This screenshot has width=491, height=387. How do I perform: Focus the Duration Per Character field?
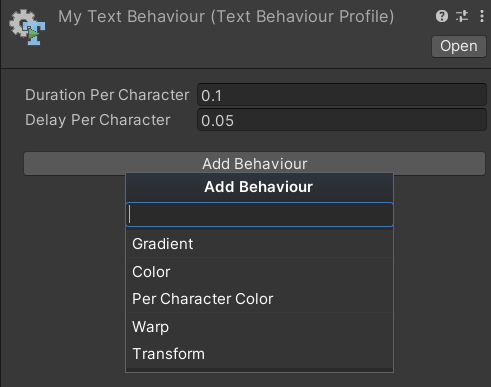pos(342,95)
